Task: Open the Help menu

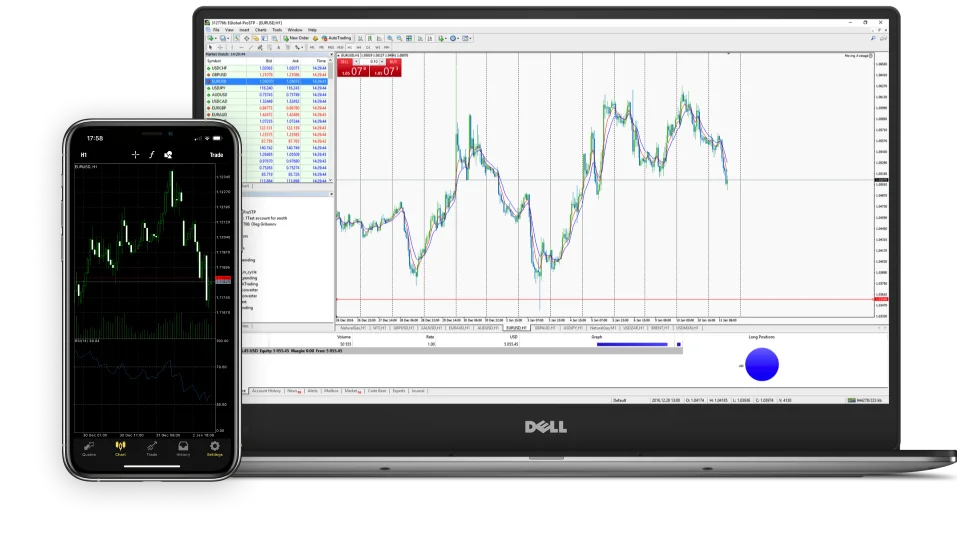Action: tap(312, 30)
